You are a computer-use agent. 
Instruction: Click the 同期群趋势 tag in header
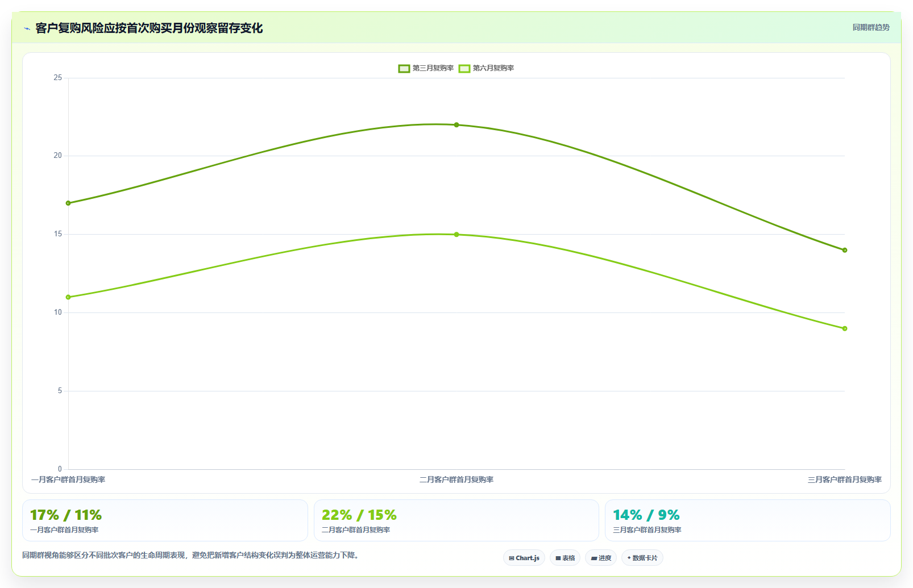coord(871,27)
